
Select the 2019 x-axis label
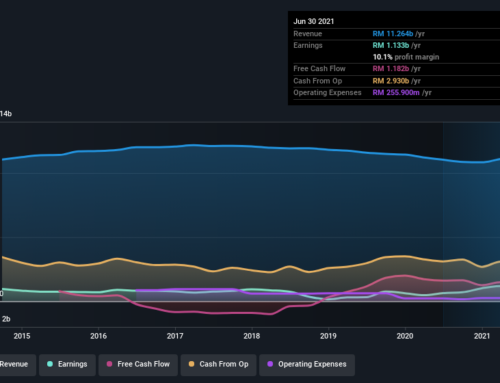(x=328, y=336)
